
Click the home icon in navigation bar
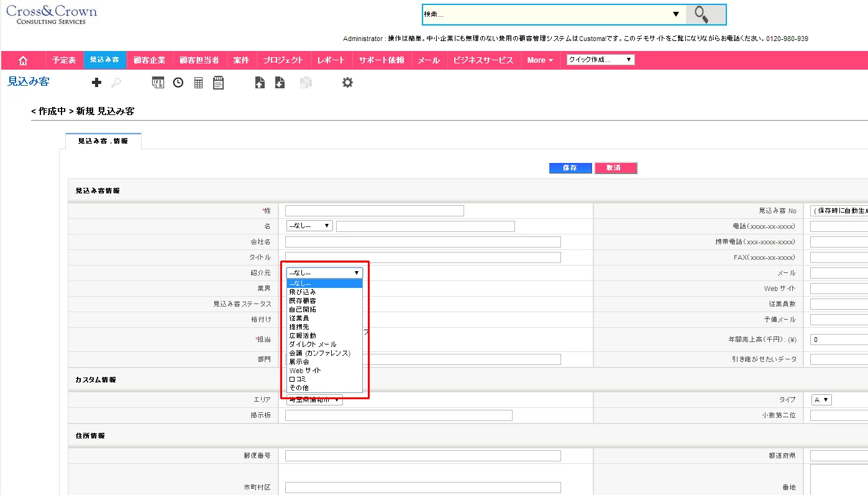(x=23, y=60)
